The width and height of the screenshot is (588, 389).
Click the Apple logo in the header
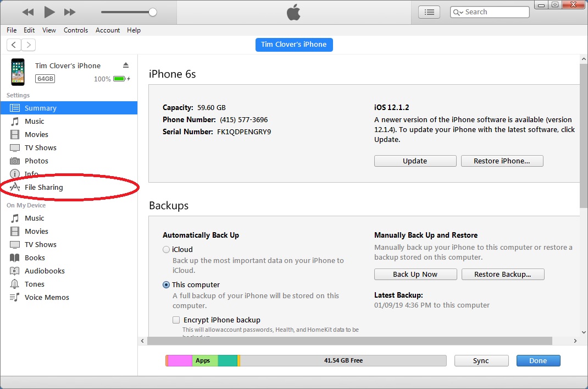[293, 13]
